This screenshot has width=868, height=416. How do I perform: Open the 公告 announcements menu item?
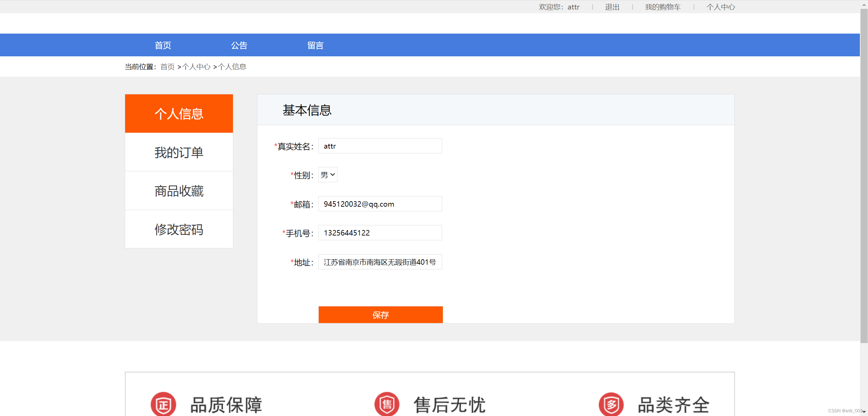tap(239, 45)
